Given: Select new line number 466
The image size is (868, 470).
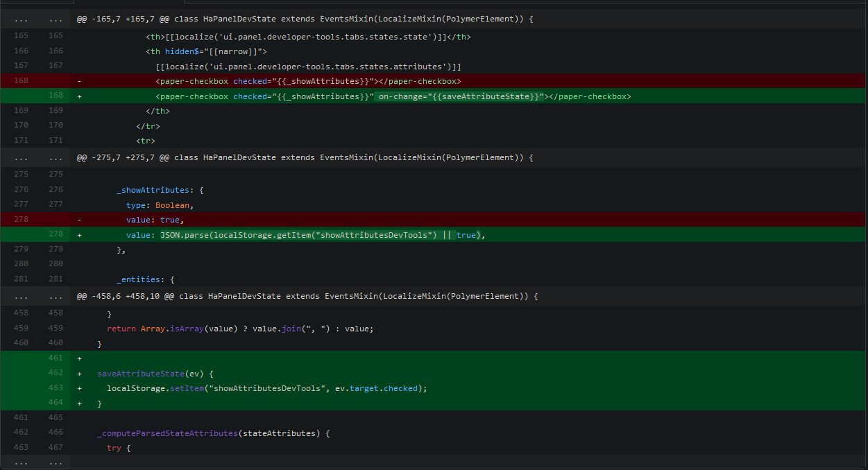Looking at the screenshot, I should pyautogui.click(x=56, y=433).
